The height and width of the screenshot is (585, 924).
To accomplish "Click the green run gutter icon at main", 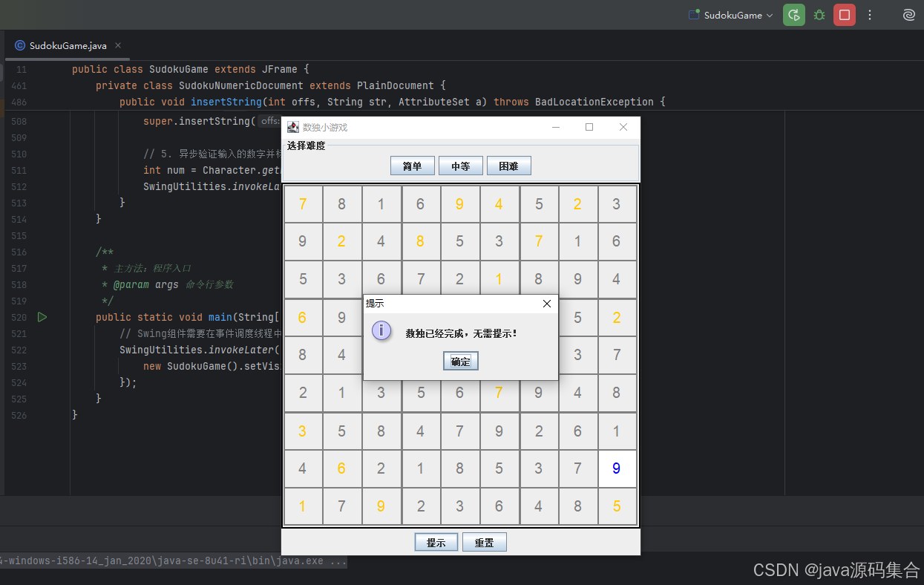I will point(42,317).
